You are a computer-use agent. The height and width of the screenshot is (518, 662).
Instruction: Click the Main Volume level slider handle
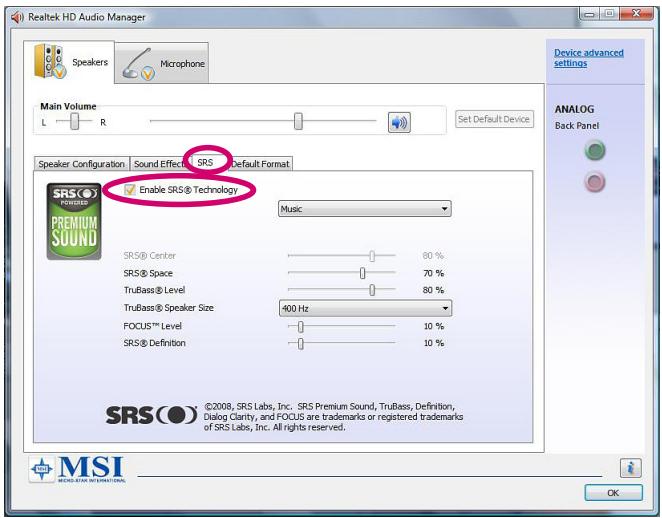(298, 121)
